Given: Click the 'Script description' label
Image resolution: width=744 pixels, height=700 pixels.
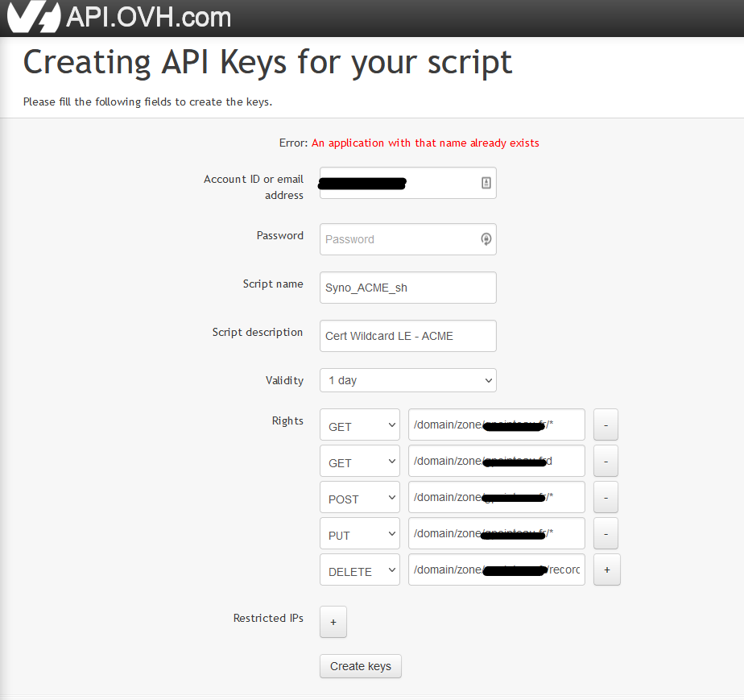Looking at the screenshot, I should click(257, 332).
